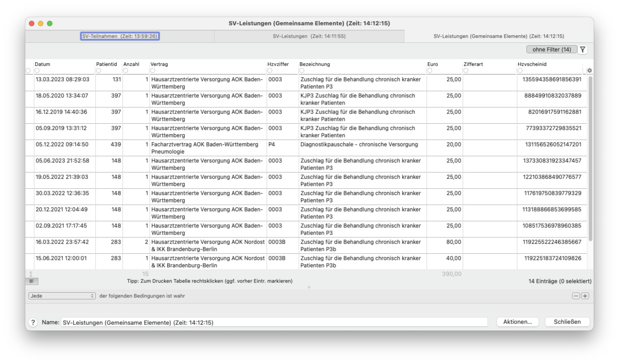Viewport: 619px width, 364px height.
Task: Select row dated 05.09.2019 13:31:12
Action: point(306,132)
